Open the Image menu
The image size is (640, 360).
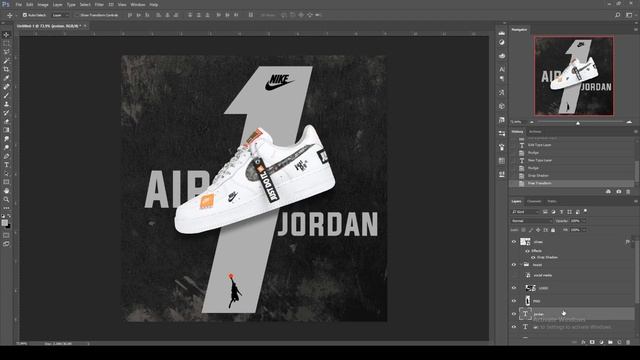43,4
